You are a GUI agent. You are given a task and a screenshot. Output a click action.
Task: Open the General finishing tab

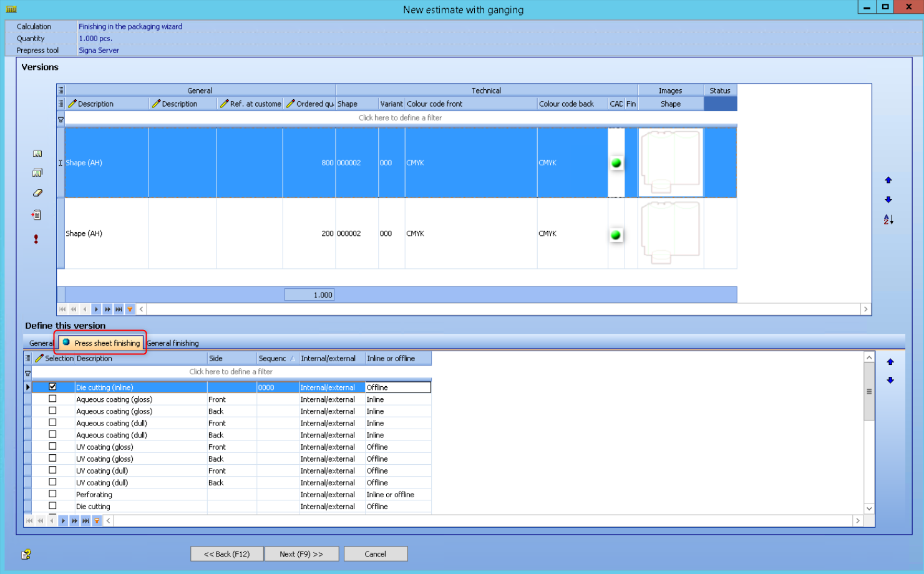coord(173,343)
